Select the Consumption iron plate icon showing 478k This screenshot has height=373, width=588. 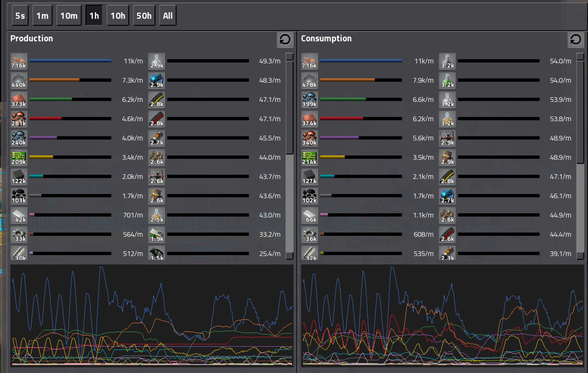(309, 80)
